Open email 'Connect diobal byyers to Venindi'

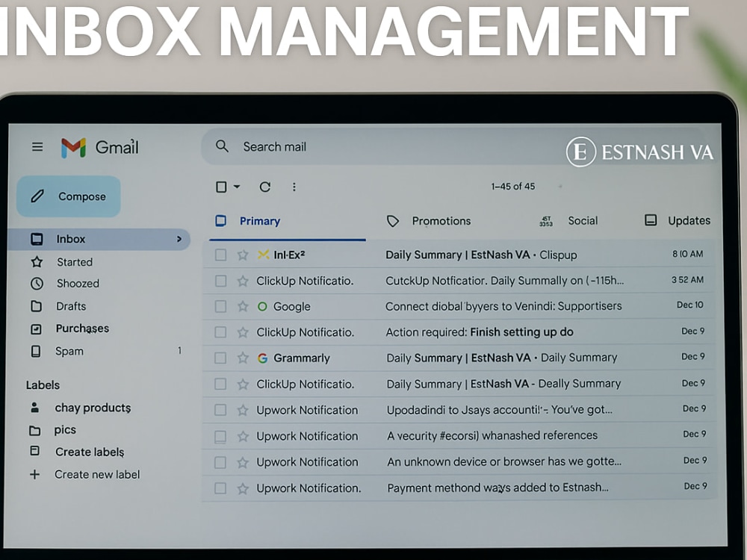503,306
